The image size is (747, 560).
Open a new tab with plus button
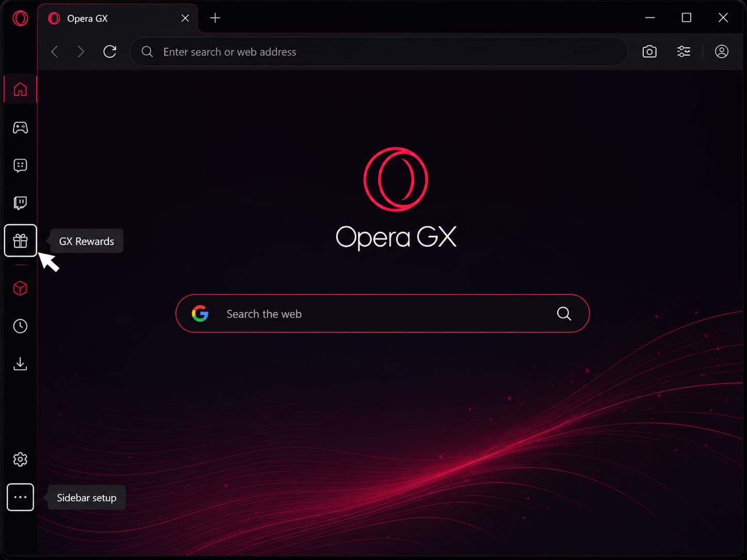(215, 19)
